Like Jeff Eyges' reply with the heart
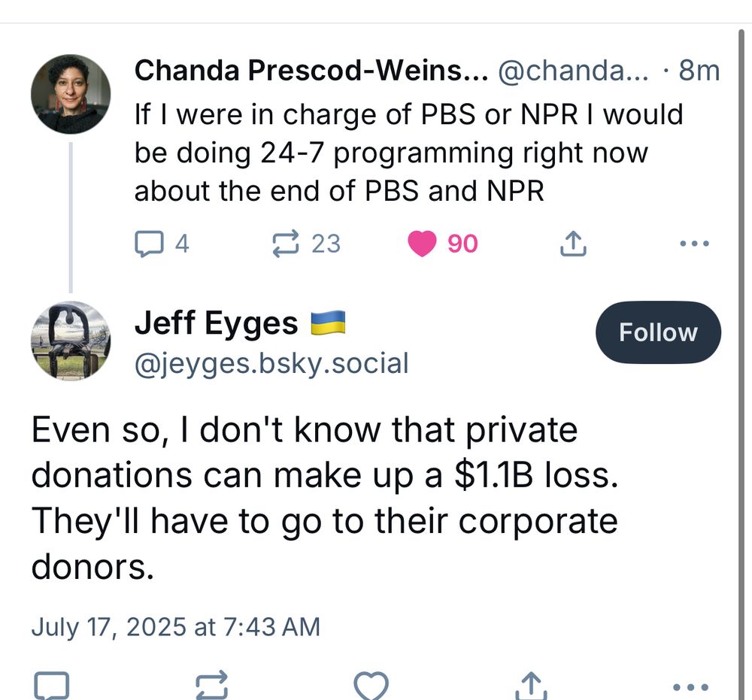This screenshot has height=700, width=752. (370, 686)
